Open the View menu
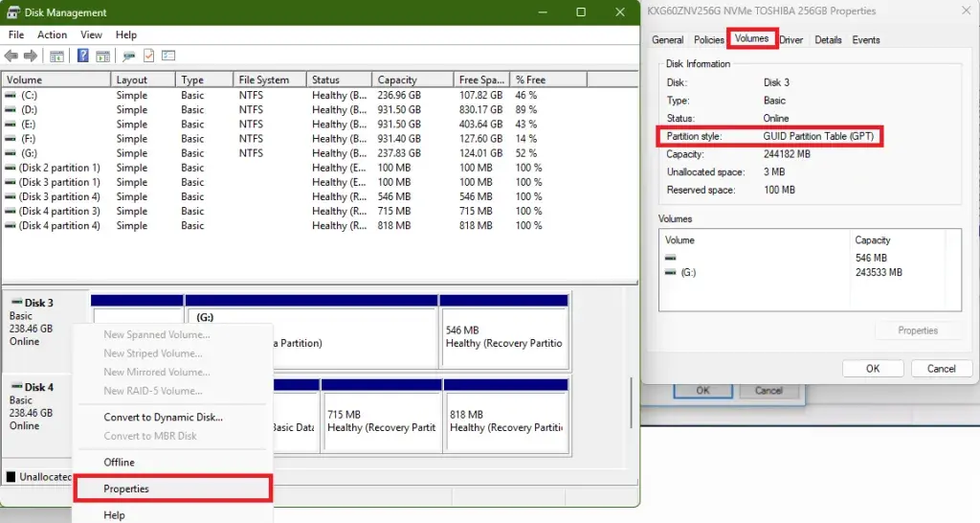 point(91,35)
